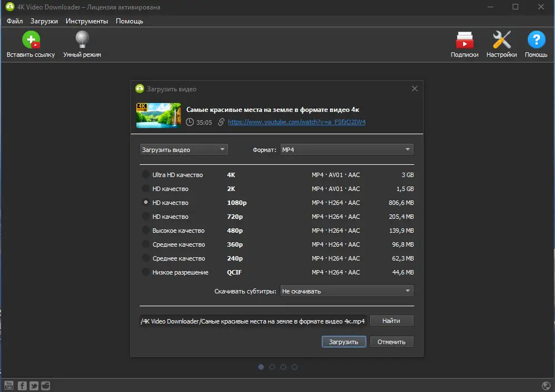
Task: Select the HD 1080p quality radio button
Action: [x=145, y=203]
